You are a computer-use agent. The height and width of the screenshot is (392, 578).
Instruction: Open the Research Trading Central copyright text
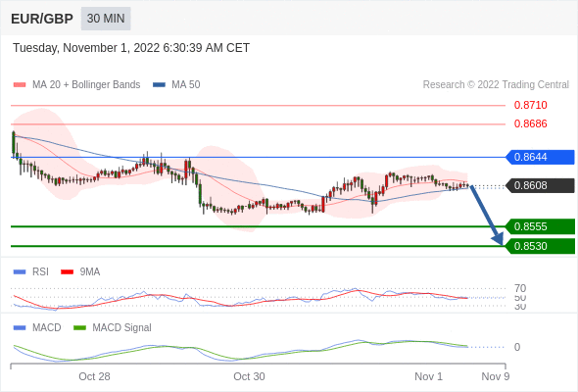click(x=496, y=85)
